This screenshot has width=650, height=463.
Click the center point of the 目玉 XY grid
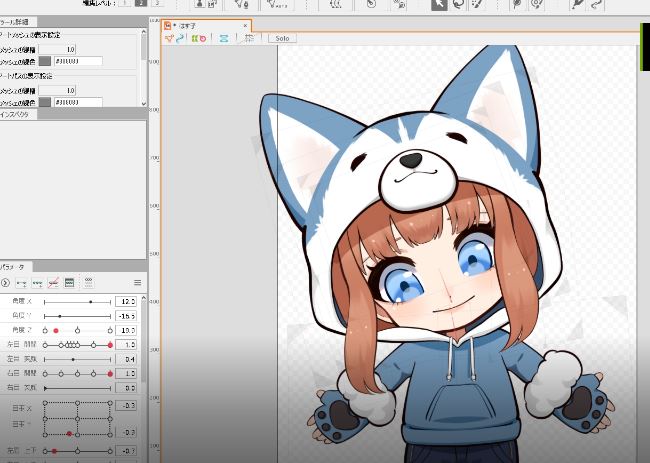coord(78,419)
